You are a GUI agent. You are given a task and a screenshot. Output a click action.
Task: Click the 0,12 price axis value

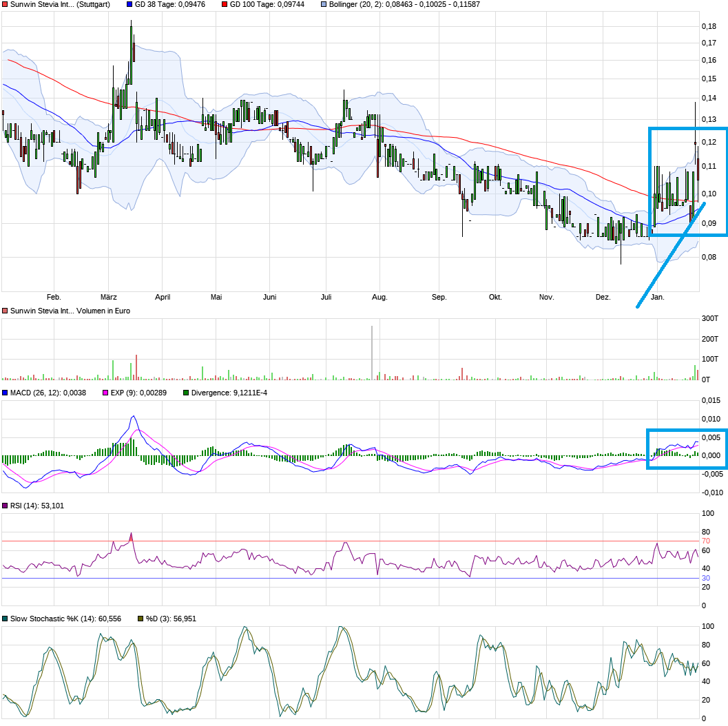tap(709, 142)
